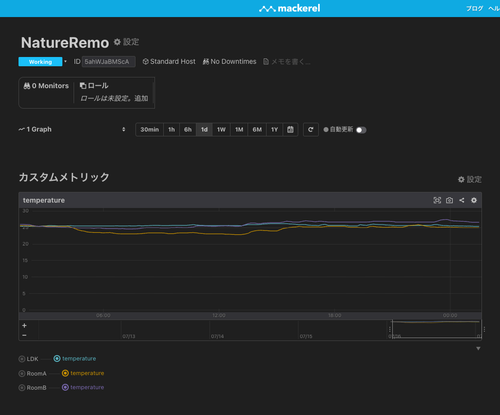Image resolution: width=500 pixels, height=415 pixels.
Task: Click the minus zoom-out button on timeline
Action: 24,335
